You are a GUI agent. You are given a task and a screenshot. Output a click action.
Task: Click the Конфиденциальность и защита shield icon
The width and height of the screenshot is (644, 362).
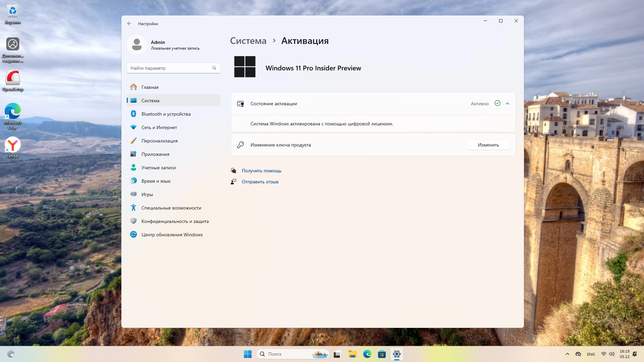(x=133, y=221)
